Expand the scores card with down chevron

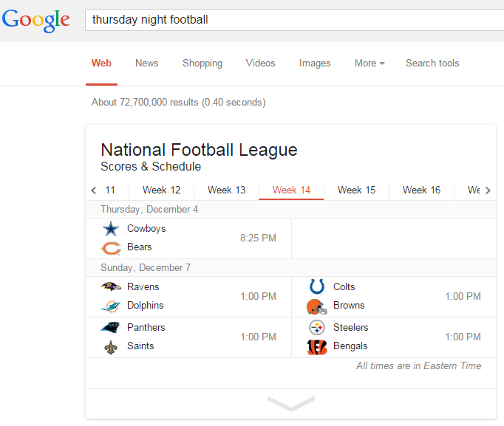(291, 403)
